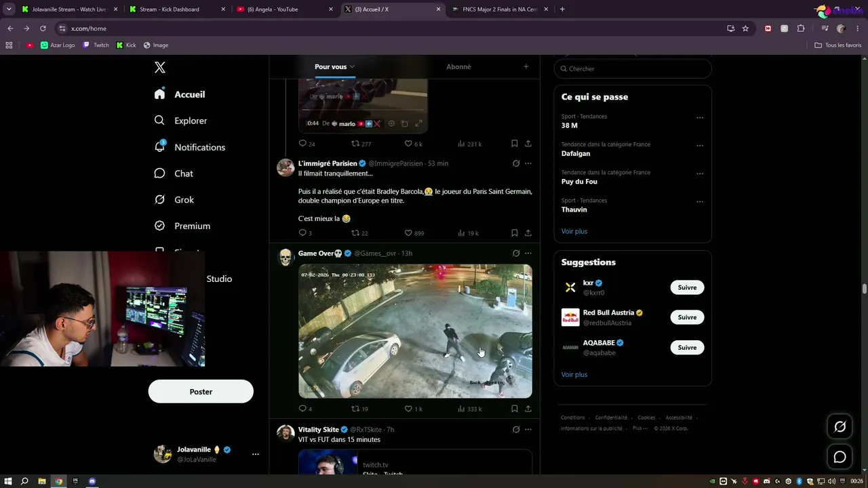
Task: Expand the Pour vous chevron dropdown
Action: (x=352, y=66)
